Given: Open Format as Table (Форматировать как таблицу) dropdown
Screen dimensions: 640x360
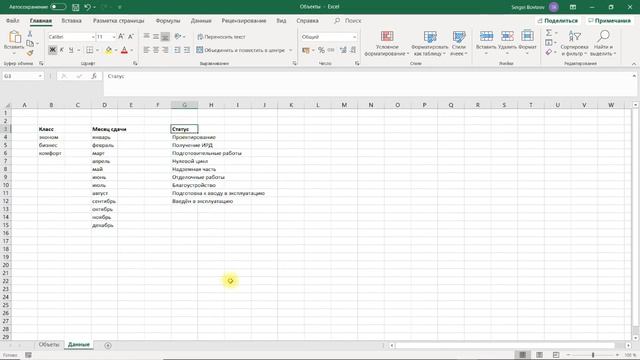Looking at the screenshot, I should [429, 43].
